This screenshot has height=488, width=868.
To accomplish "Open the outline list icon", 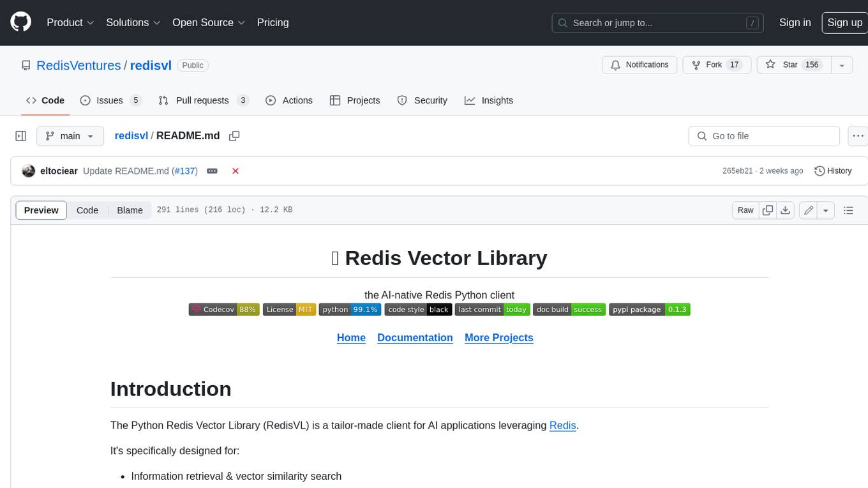I will click(x=848, y=210).
